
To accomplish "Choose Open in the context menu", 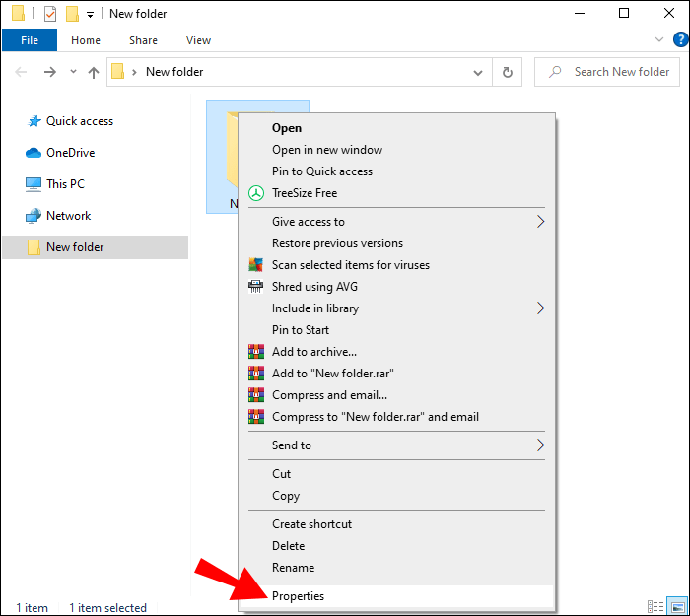I will (x=396, y=128).
